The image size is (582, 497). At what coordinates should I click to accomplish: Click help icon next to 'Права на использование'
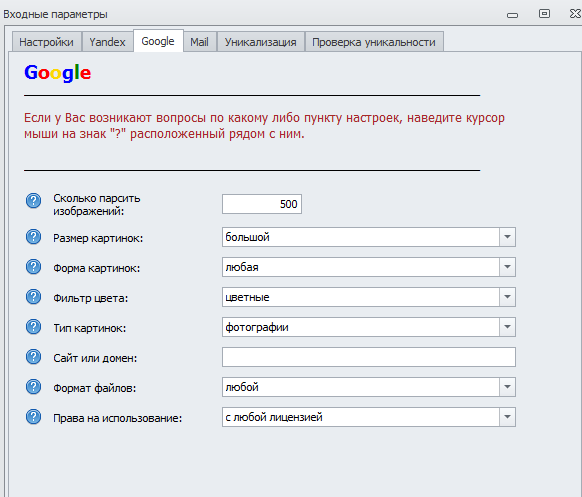[33, 417]
